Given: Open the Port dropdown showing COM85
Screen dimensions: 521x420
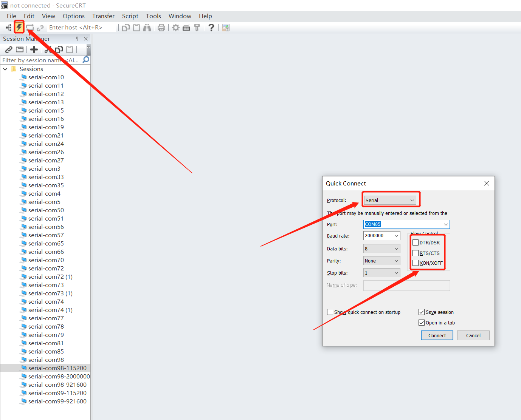Looking at the screenshot, I should [406, 224].
